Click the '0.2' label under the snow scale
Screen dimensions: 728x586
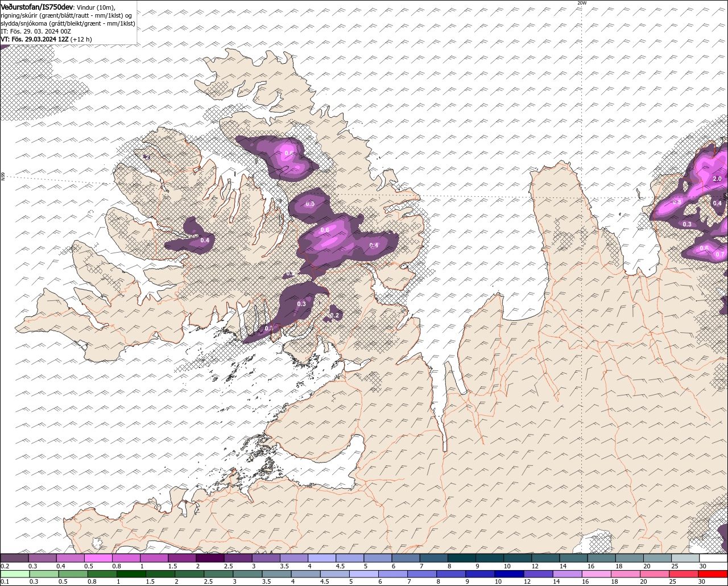(5, 566)
